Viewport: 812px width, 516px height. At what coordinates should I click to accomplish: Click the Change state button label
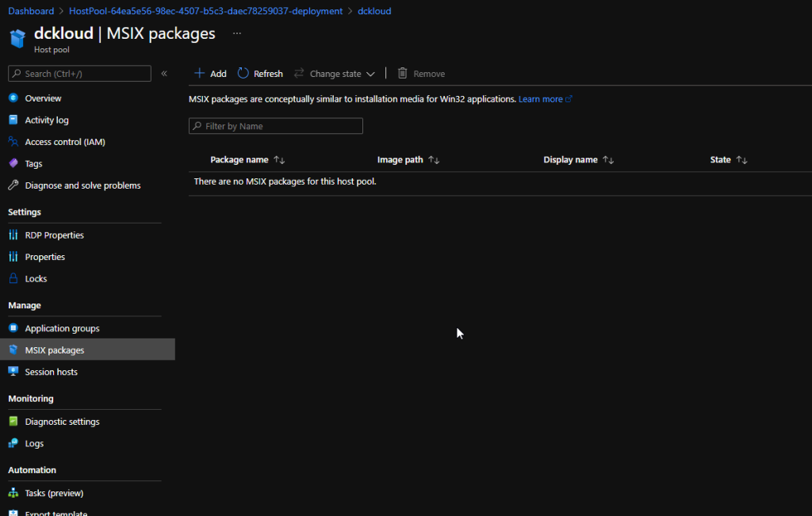point(335,74)
